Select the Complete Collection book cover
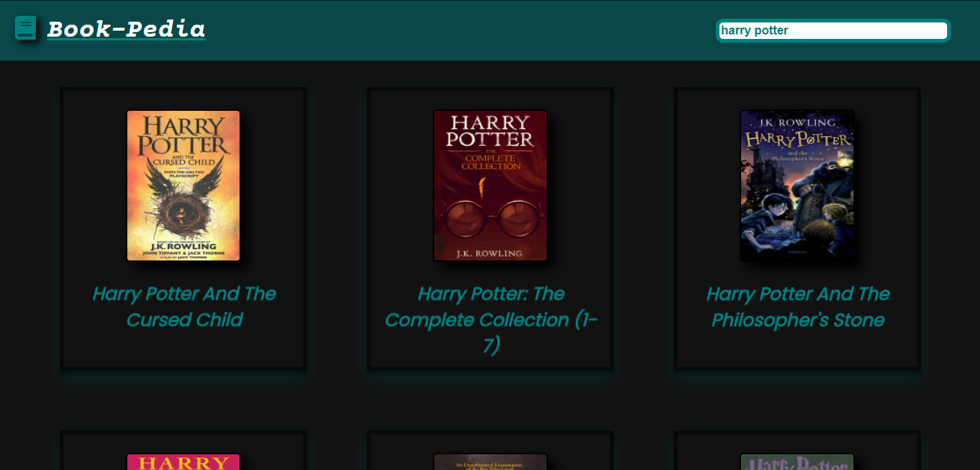The height and width of the screenshot is (470, 980). 490,186
